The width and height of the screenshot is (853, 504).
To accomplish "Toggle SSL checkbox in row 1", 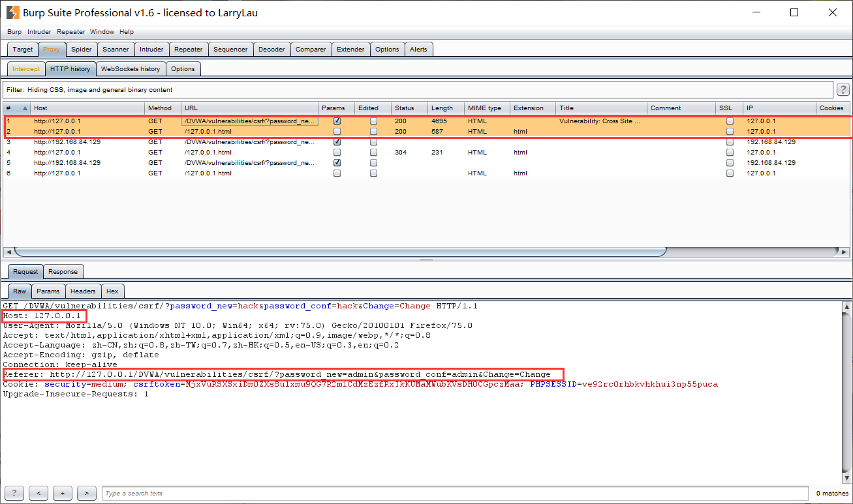I will click(x=730, y=121).
